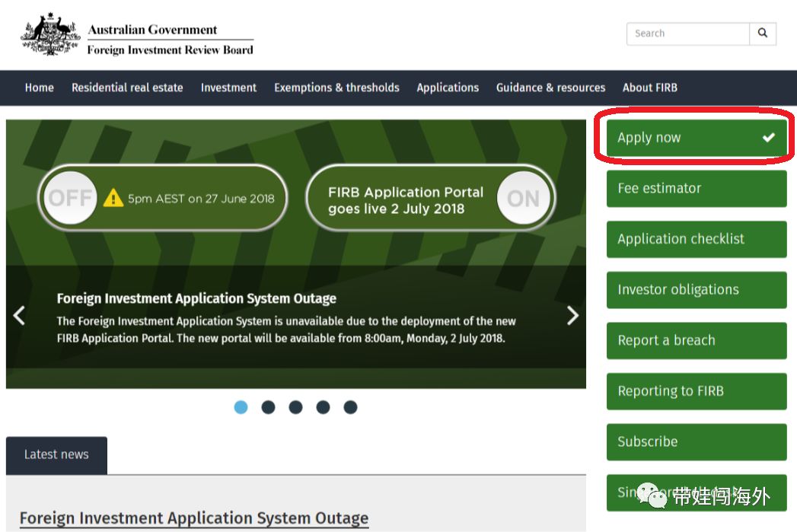The height and width of the screenshot is (532, 797).
Task: Go to the Home menu item
Action: click(x=39, y=88)
